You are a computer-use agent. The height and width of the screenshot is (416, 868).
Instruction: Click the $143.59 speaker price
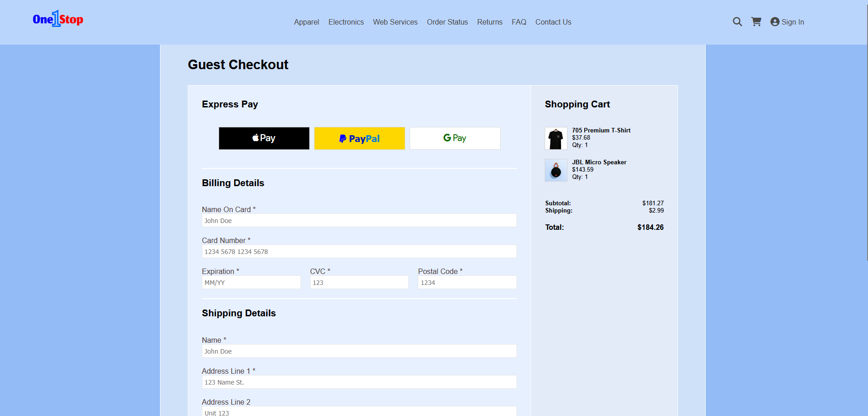582,169
